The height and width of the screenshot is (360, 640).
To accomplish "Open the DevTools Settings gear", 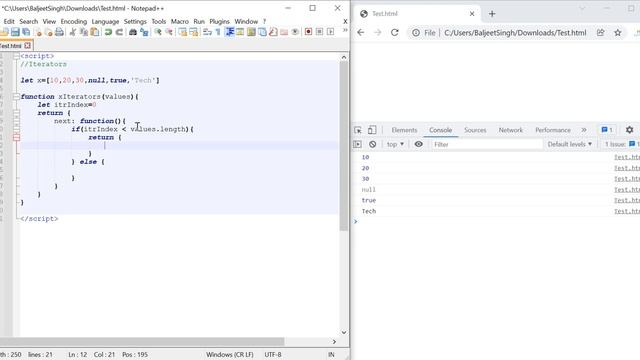I will pos(629,130).
